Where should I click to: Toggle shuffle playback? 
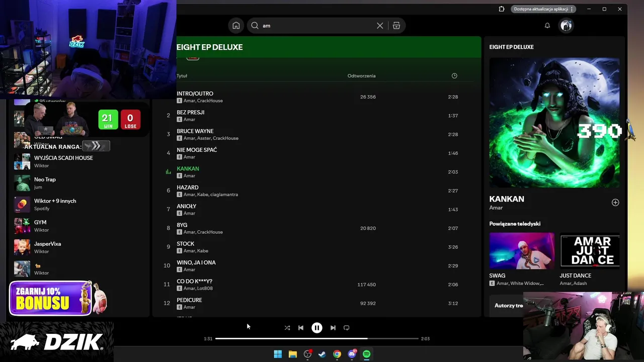[x=287, y=328]
